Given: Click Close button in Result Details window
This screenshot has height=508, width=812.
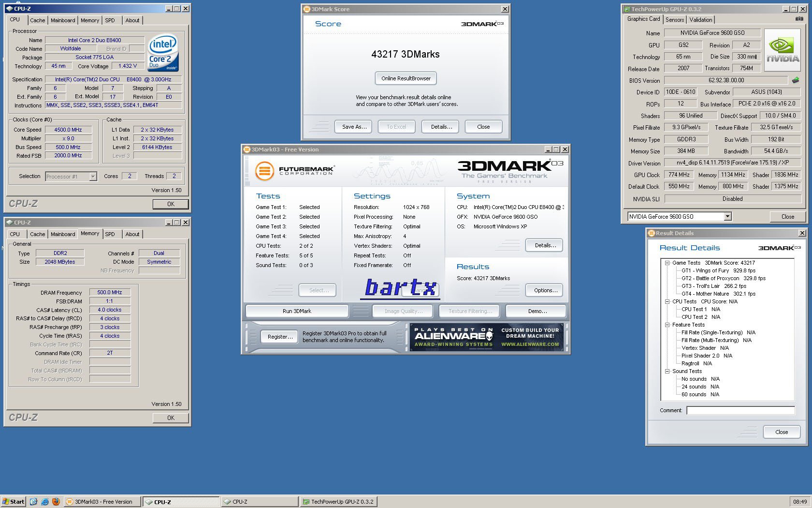Looking at the screenshot, I should [782, 432].
